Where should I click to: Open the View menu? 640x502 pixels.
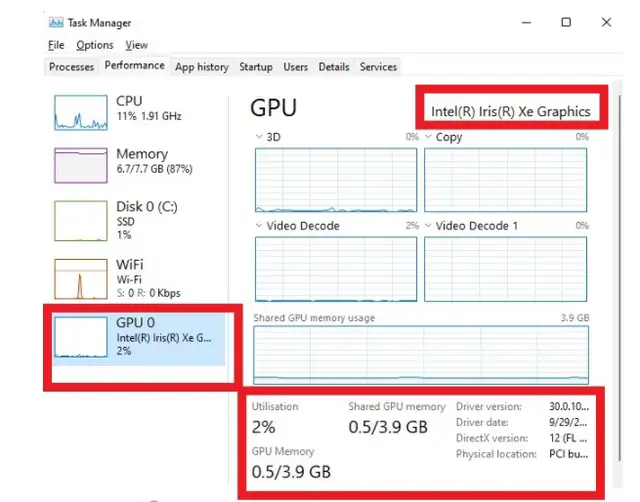pyautogui.click(x=136, y=45)
